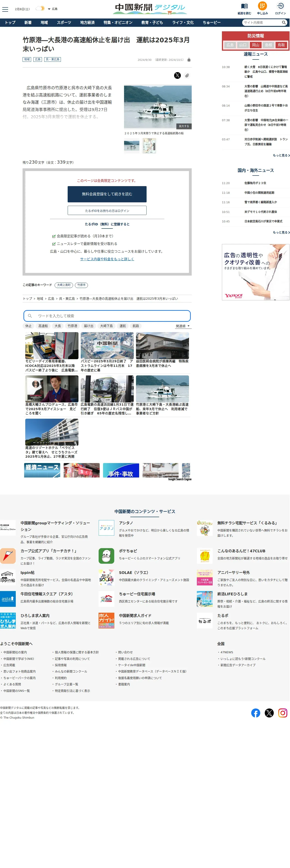
Task: Open サービス内容や料金をもっと詳しく link
Action: point(107,259)
